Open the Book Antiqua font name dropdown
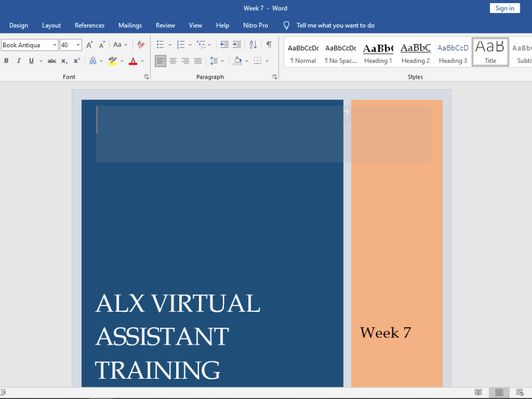This screenshot has width=532, height=399. (55, 45)
